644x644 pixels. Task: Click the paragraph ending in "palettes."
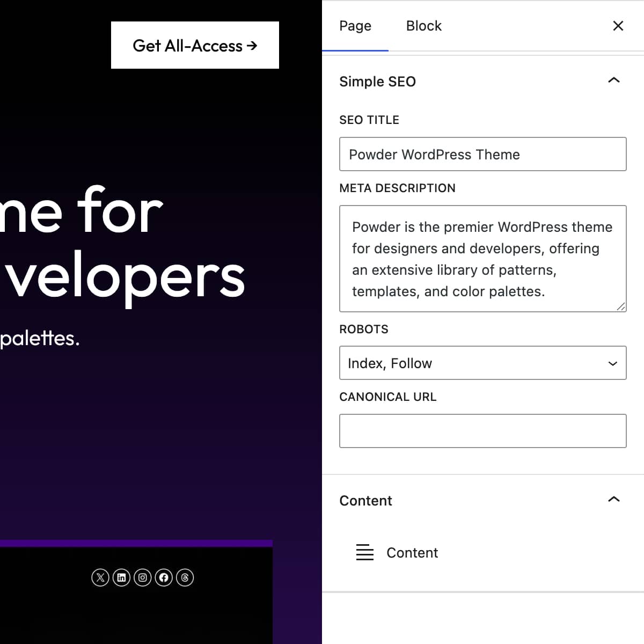(x=40, y=339)
